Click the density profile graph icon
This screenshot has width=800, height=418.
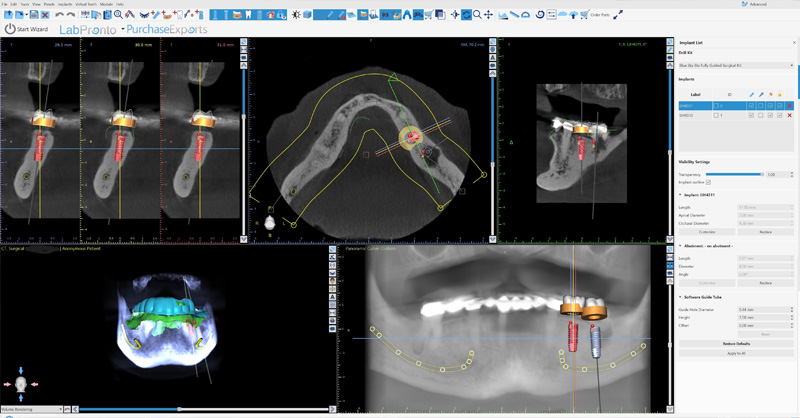pyautogui.click(x=503, y=15)
